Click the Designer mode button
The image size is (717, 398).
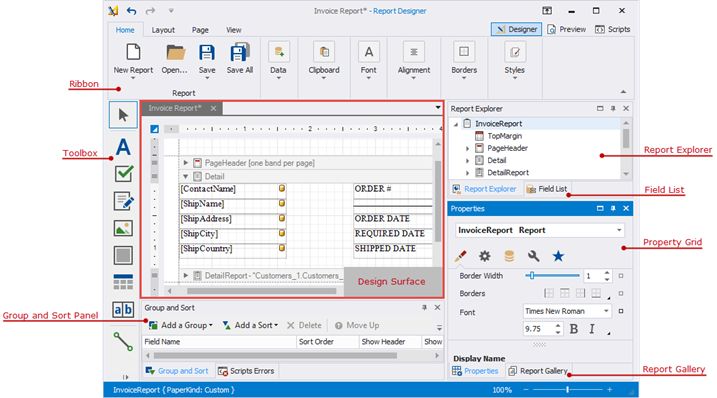click(516, 29)
